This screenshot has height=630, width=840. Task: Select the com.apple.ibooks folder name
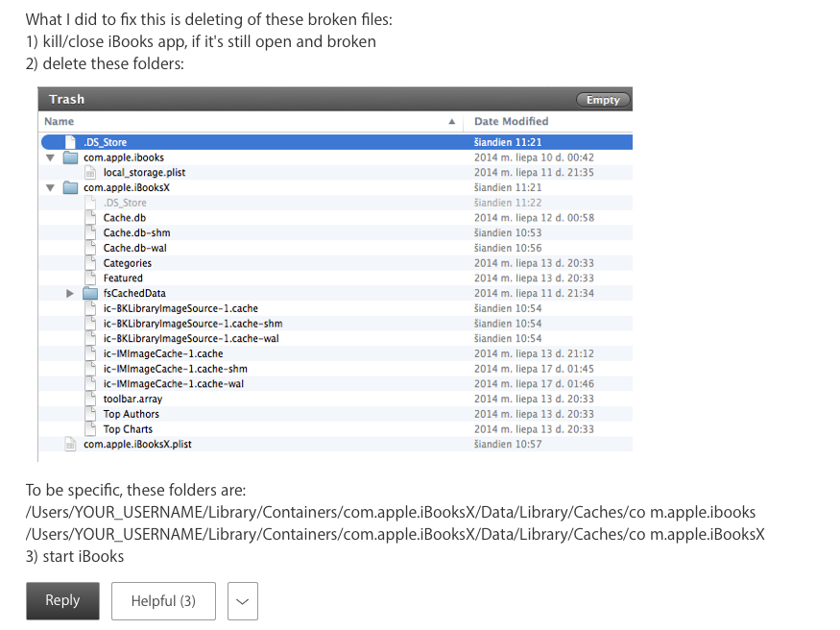point(124,157)
